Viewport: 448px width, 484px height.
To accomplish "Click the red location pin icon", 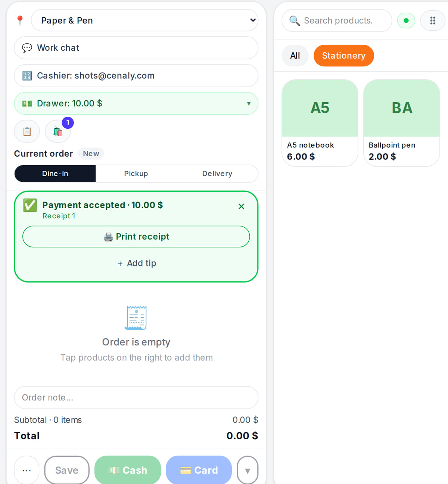I will (x=20, y=21).
